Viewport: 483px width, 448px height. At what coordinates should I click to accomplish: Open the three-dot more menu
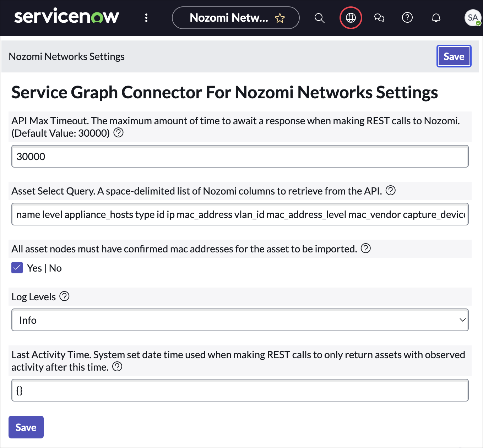(146, 18)
